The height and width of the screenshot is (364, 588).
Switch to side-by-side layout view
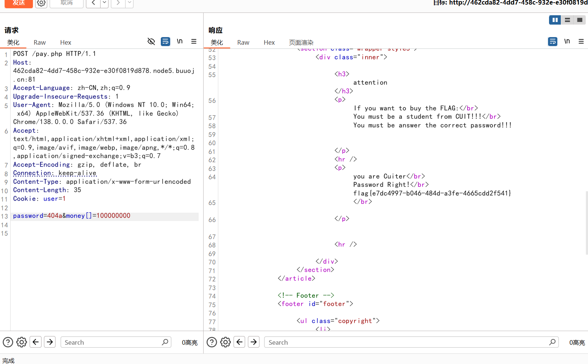(555, 20)
